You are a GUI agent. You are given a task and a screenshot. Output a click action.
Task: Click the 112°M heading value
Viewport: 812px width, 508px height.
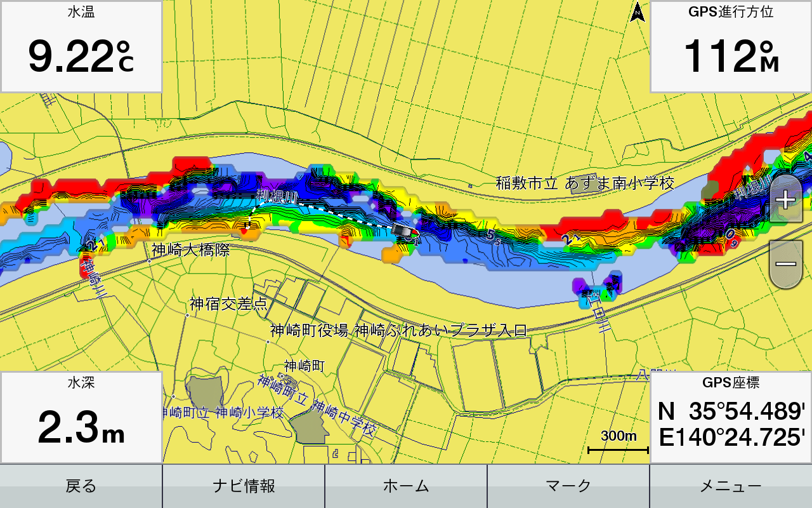tap(731, 57)
